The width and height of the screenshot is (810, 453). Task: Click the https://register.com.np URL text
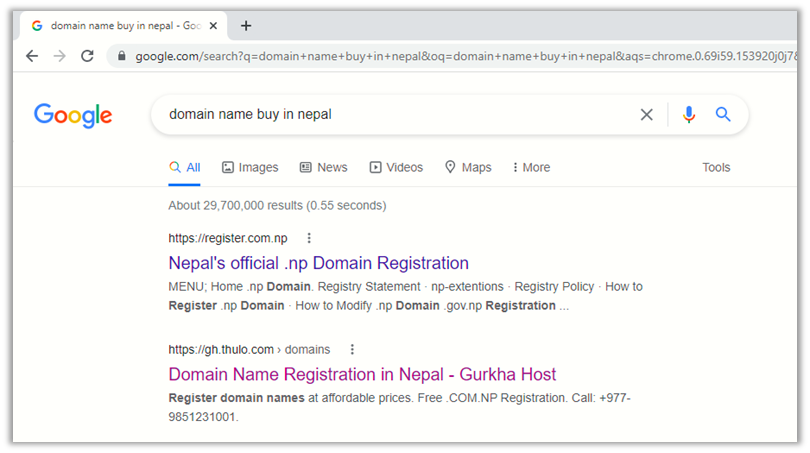pos(228,238)
